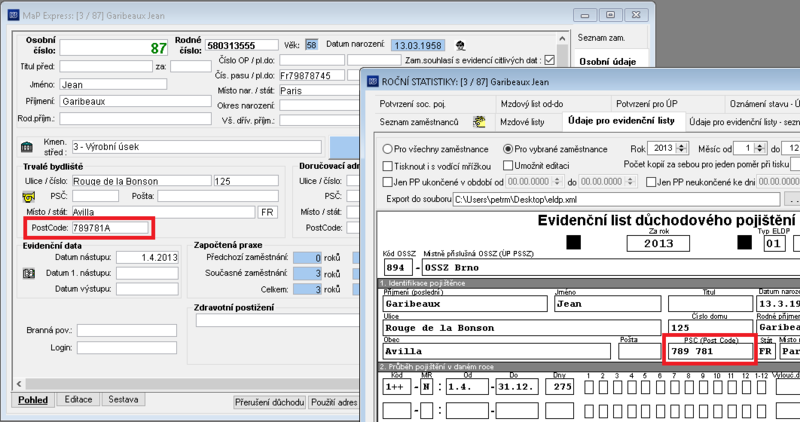Click the calendar icon beside Datum 1. nástupu
Screen dimensions: 800x422
[29, 274]
